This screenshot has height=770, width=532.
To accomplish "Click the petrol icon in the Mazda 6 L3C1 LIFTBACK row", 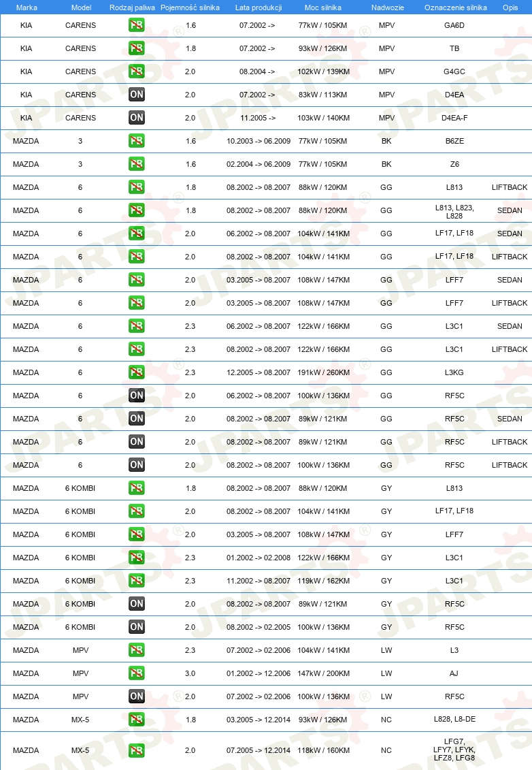I will (x=137, y=349).
